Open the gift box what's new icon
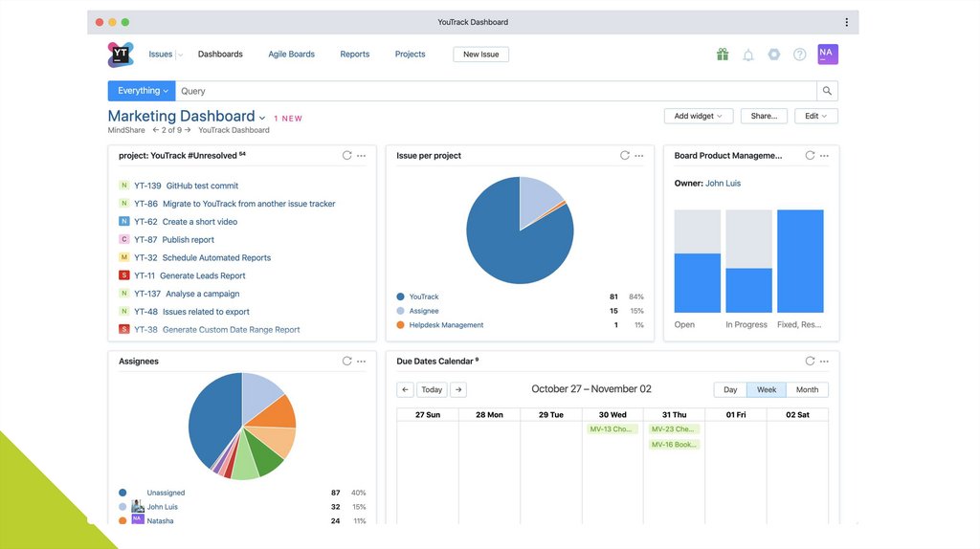Image resolution: width=980 pixels, height=549 pixels. click(x=723, y=55)
